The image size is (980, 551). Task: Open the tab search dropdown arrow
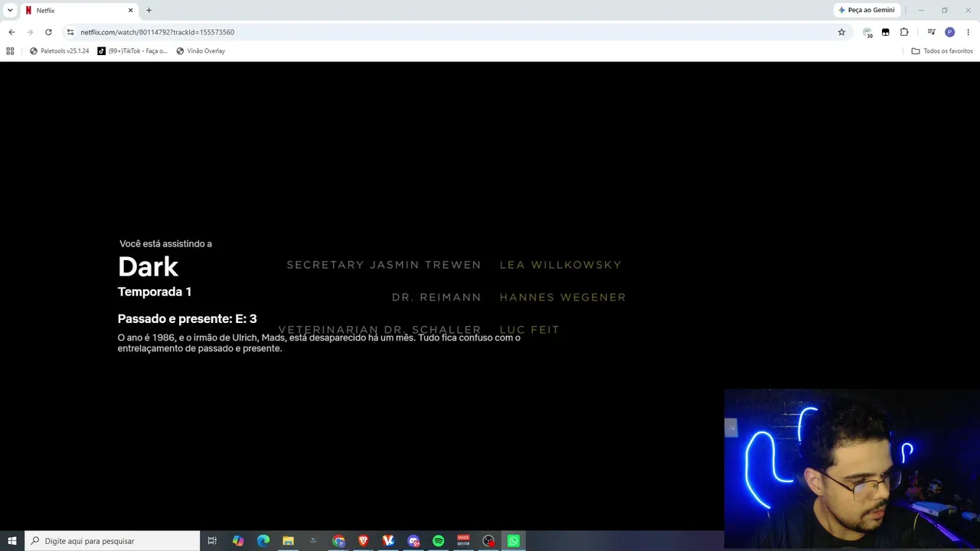[10, 10]
